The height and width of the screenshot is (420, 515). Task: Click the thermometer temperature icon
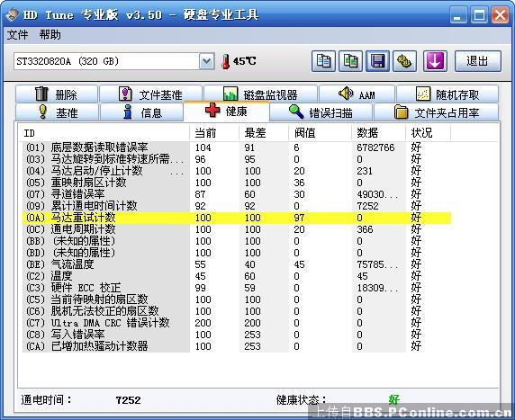pos(226,61)
